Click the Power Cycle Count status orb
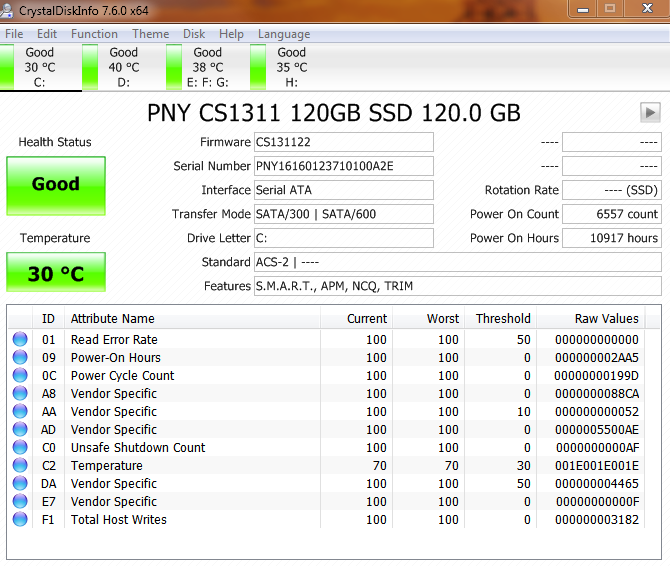The width and height of the screenshot is (670, 566). pyautogui.click(x=20, y=375)
